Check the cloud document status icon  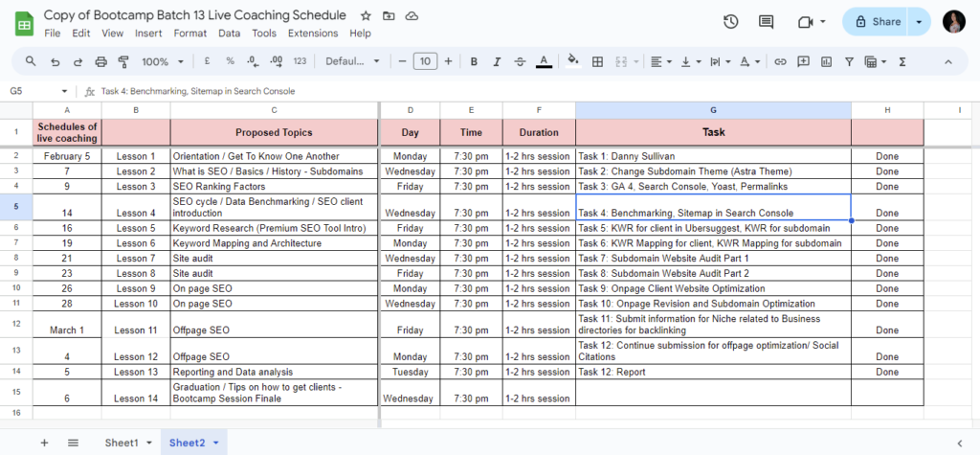412,15
